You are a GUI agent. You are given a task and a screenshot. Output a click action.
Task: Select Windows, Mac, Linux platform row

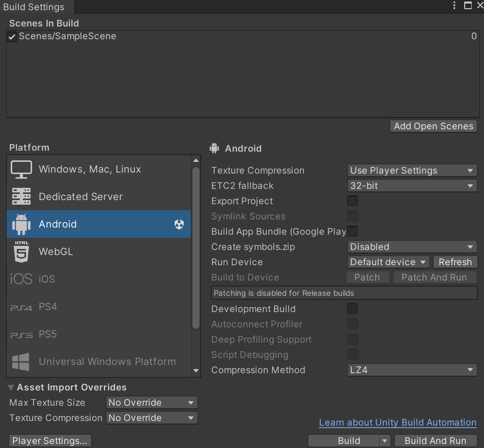tap(99, 169)
